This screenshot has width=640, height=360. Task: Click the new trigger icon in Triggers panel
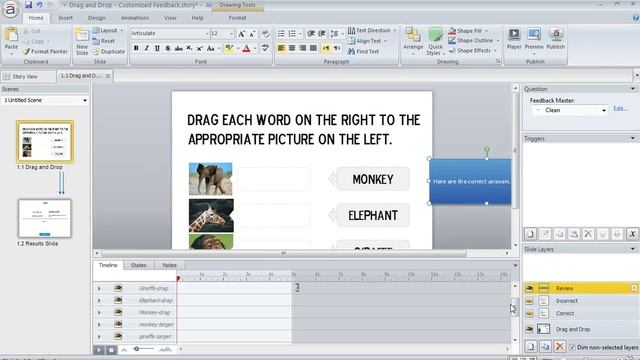530,234
